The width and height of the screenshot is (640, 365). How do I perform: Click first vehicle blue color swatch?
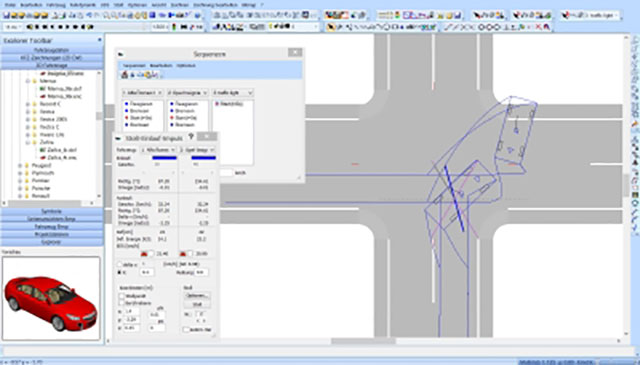[164, 158]
